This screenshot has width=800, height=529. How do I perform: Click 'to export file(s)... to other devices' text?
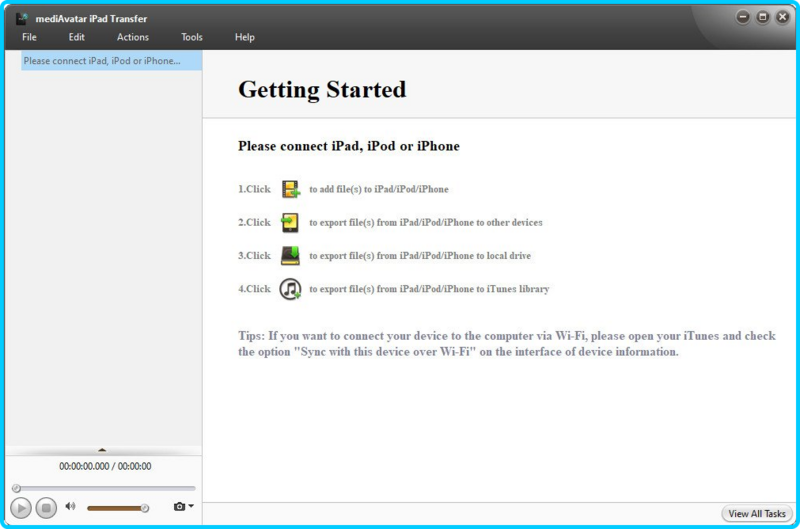point(426,222)
